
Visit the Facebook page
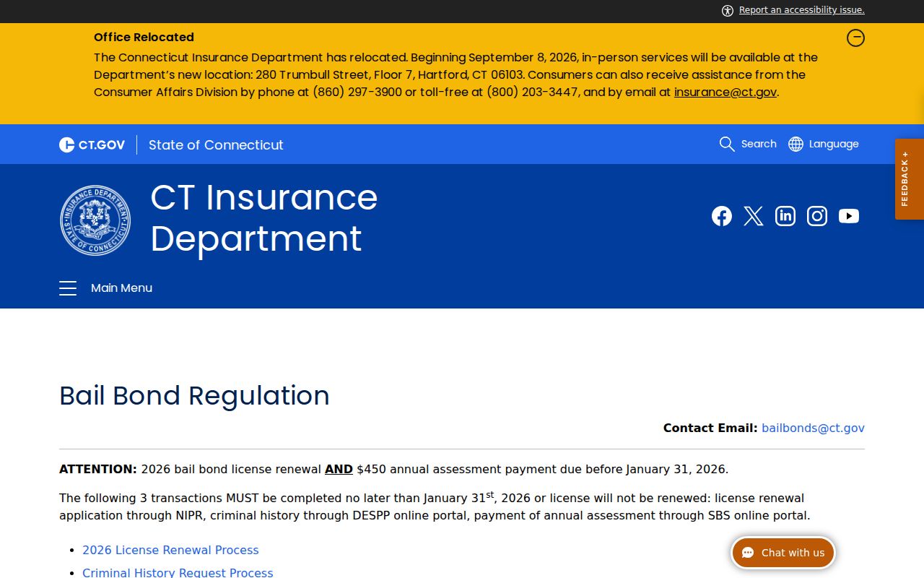pos(722,216)
